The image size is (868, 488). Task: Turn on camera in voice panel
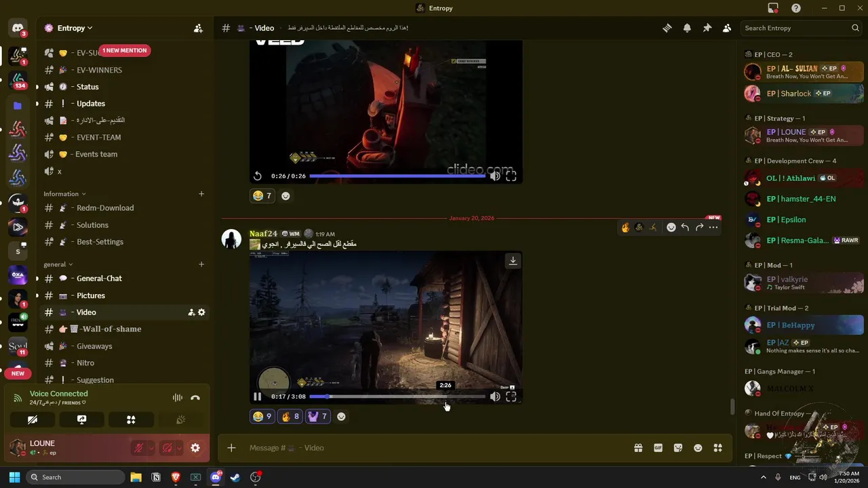click(x=32, y=420)
